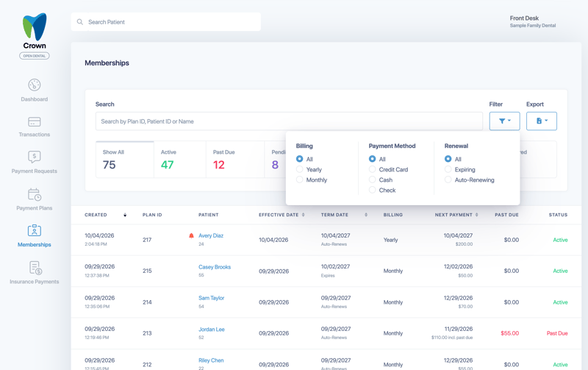Sort by Next Payment column
The height and width of the screenshot is (370, 588).
coord(476,215)
